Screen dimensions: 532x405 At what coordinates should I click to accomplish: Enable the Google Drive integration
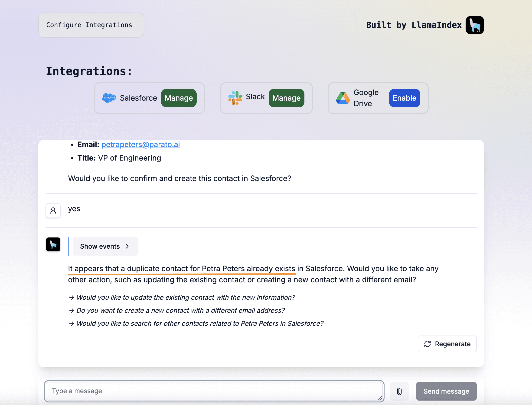(404, 98)
